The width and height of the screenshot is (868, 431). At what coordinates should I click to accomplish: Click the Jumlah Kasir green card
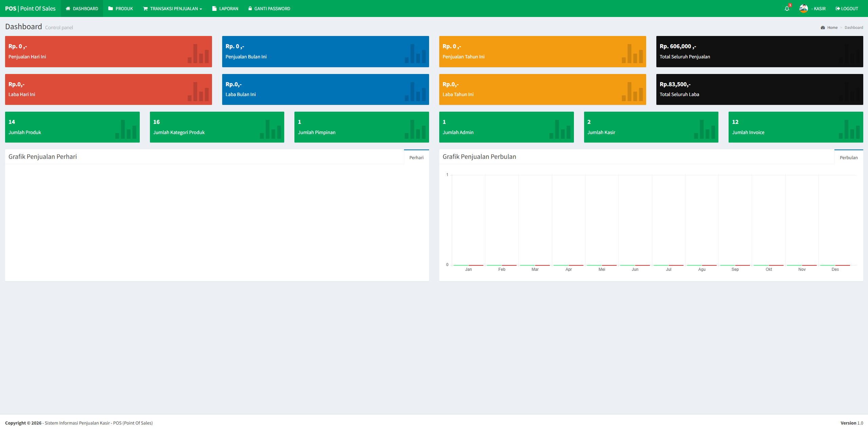pyautogui.click(x=651, y=127)
